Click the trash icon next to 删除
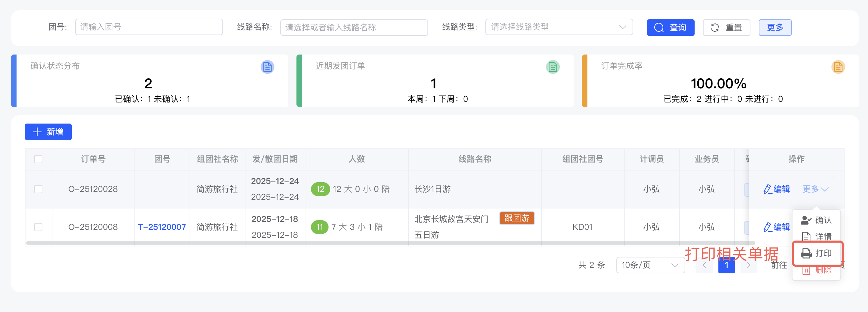This screenshot has height=312, width=868. coord(806,270)
